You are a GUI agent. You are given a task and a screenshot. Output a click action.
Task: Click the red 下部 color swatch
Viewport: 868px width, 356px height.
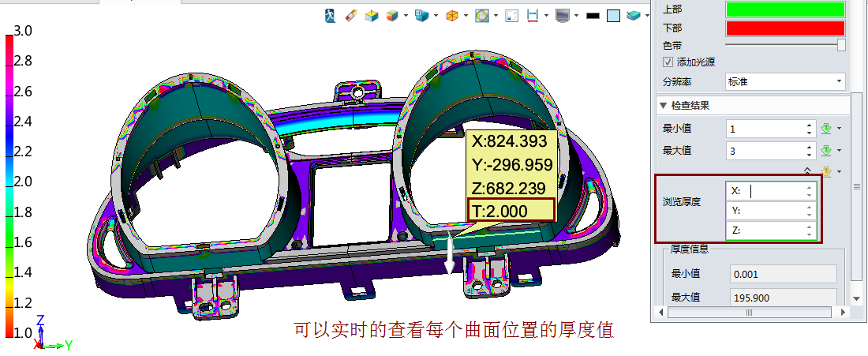pyautogui.click(x=785, y=28)
